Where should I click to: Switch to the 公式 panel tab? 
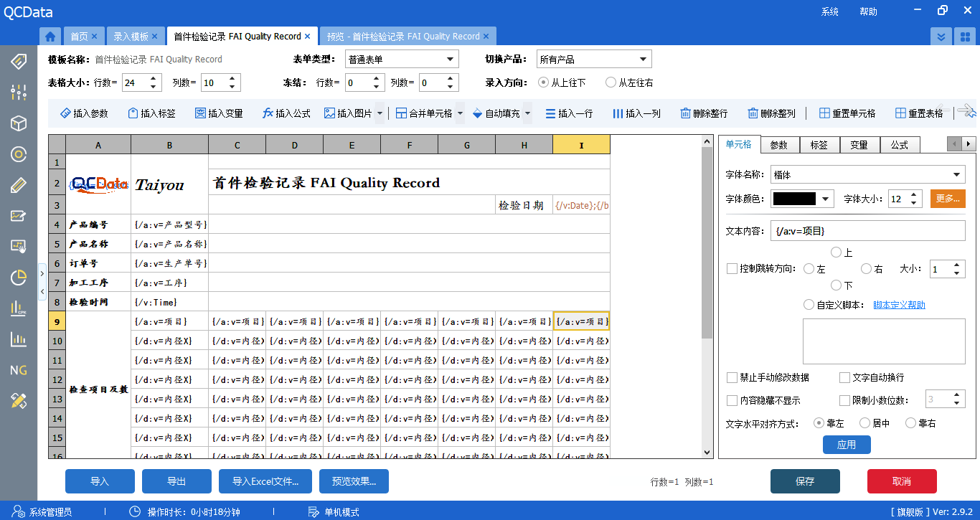coord(900,144)
